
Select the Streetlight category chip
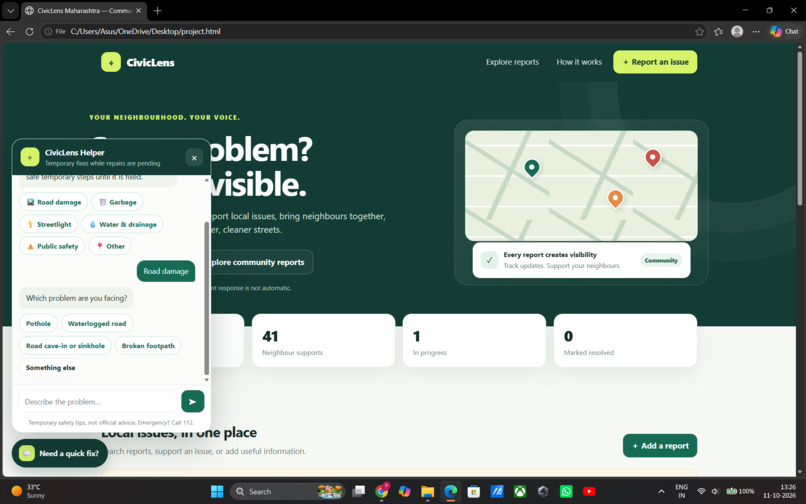click(49, 224)
